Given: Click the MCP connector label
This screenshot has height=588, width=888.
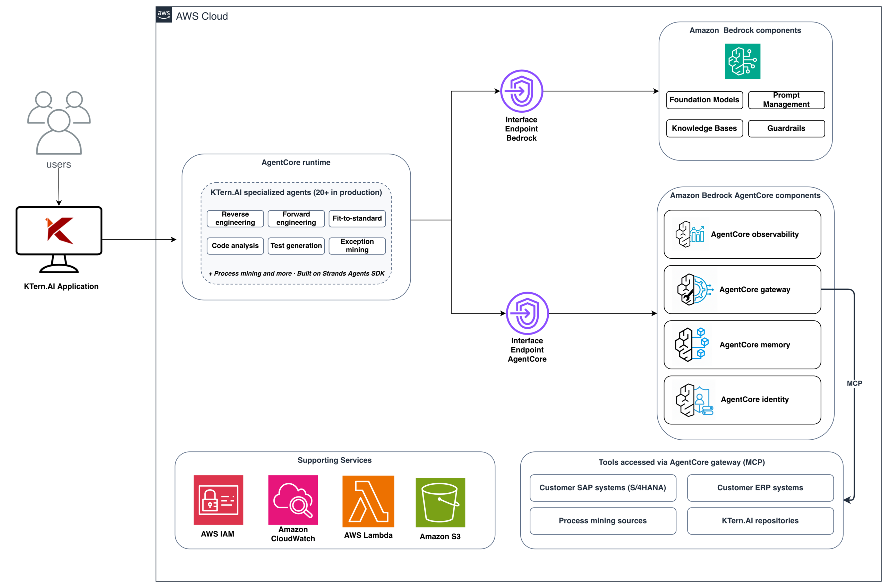Looking at the screenshot, I should tap(854, 383).
